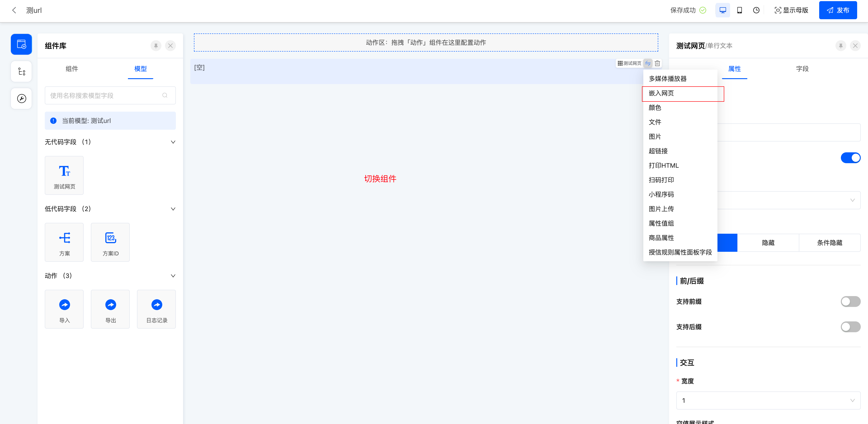Image resolution: width=868 pixels, height=424 pixels.
Task: Close the 测试网页 properties panel
Action: click(855, 46)
